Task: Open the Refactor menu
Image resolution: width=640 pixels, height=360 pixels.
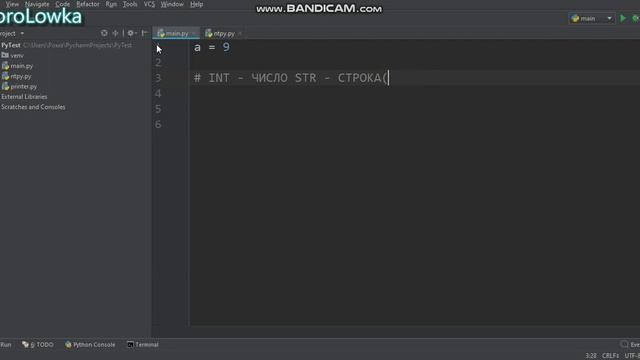Action: click(x=88, y=4)
